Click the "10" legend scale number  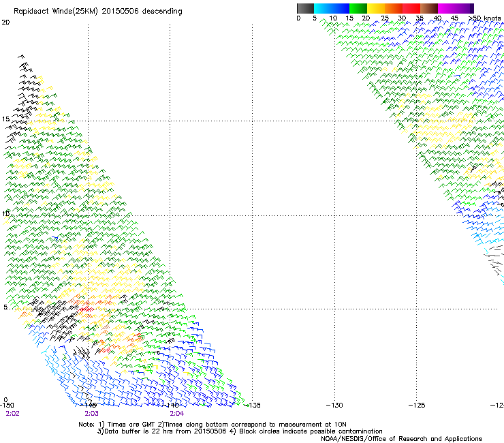click(333, 18)
